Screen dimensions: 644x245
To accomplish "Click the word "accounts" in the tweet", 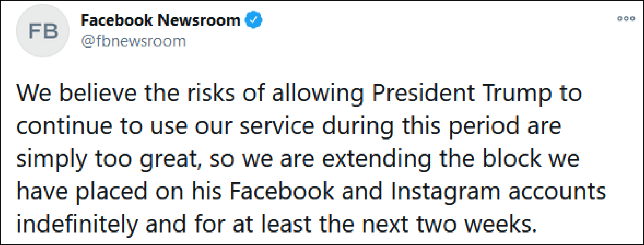I will tap(557, 191).
